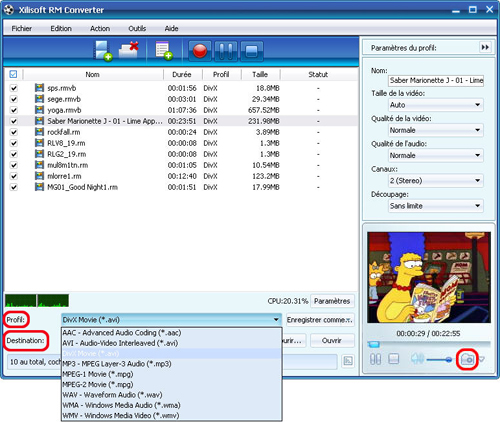
Task: Select MP3 - MPEG Layer-3 Audio profile
Action: tap(172, 364)
